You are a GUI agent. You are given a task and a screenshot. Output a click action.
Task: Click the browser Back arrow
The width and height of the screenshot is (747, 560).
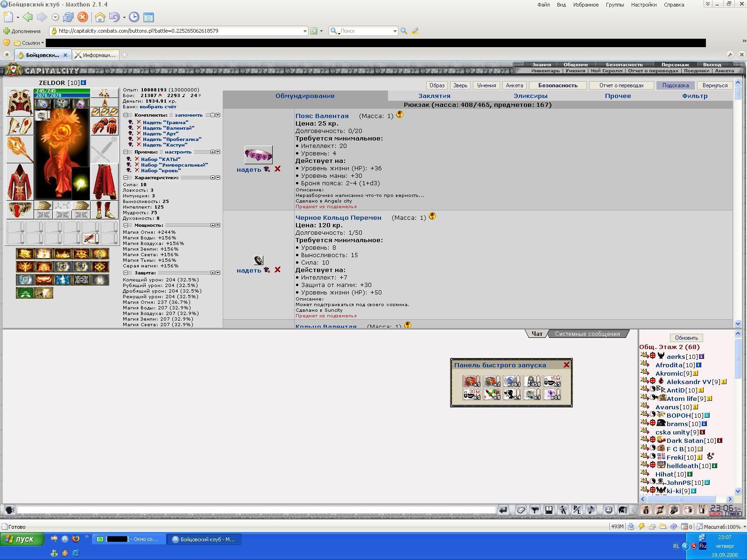click(28, 17)
